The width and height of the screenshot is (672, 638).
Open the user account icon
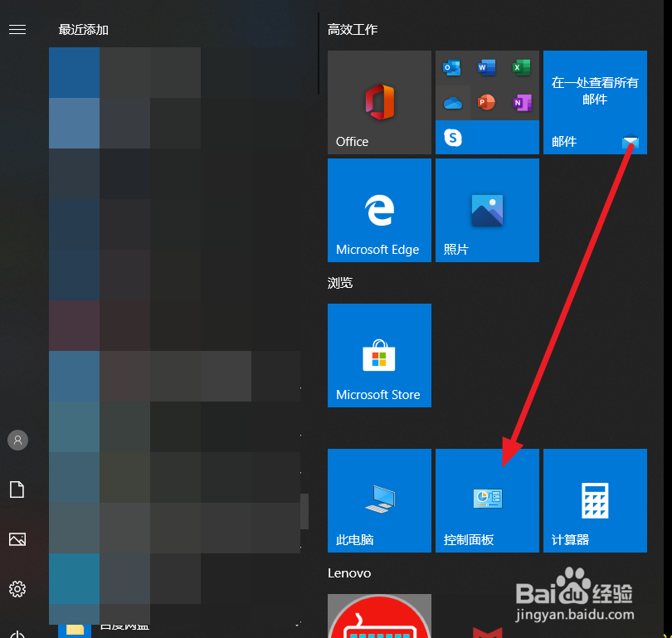(17, 440)
